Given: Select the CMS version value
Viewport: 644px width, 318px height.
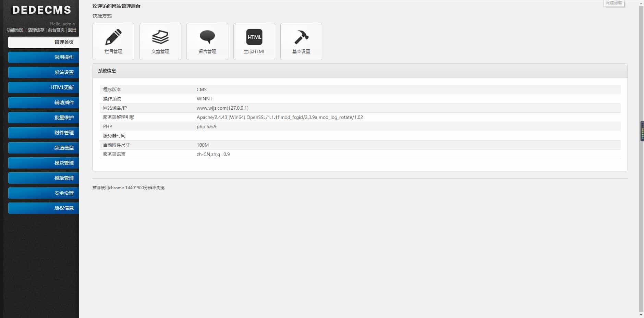Looking at the screenshot, I should [x=202, y=89].
